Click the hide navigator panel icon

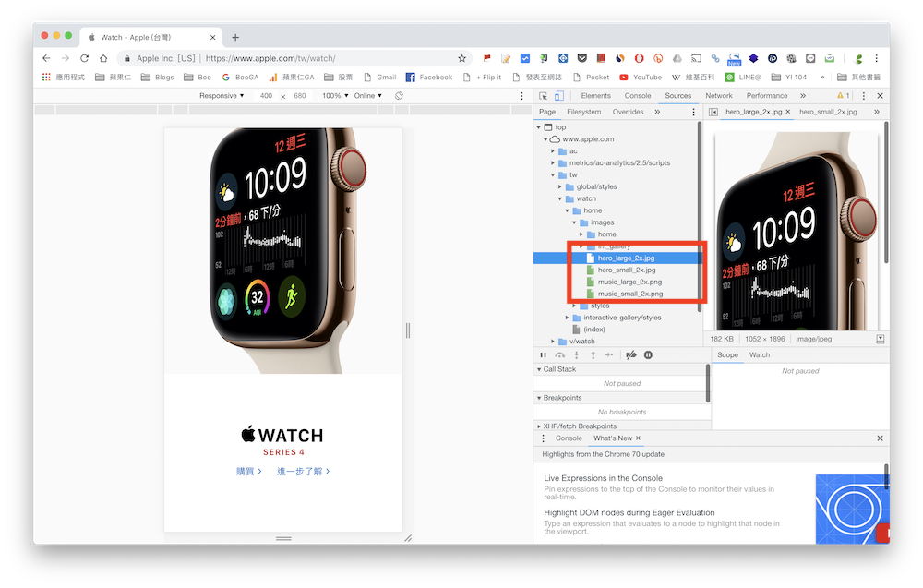click(713, 112)
